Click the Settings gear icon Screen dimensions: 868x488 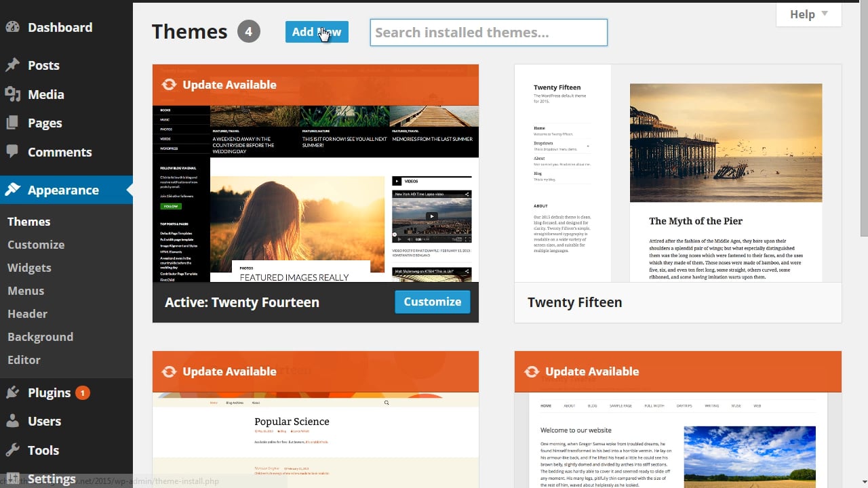[x=13, y=478]
